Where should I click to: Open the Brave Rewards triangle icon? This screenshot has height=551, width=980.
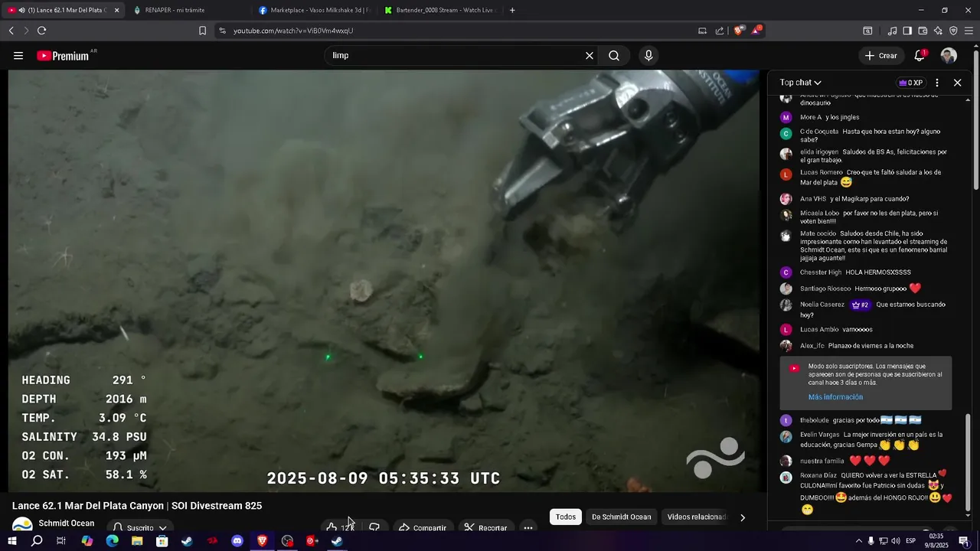756,31
